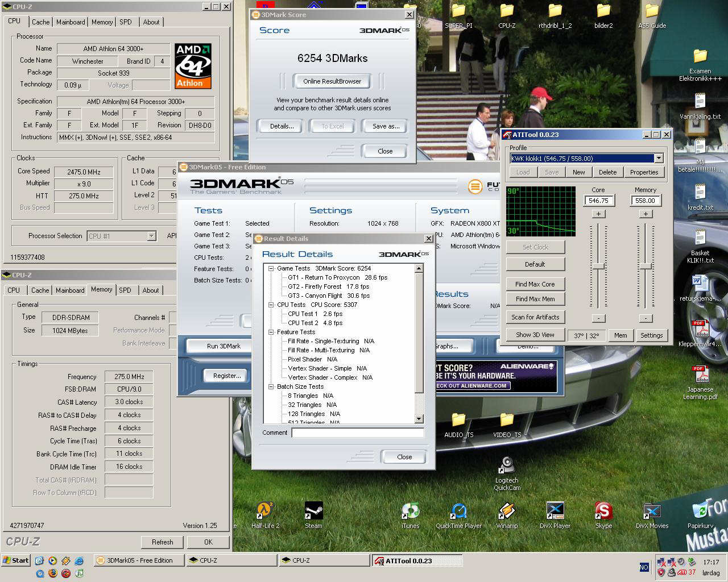The height and width of the screenshot is (582, 728).
Task: Increase Memory clock with plus button
Action: click(x=646, y=214)
